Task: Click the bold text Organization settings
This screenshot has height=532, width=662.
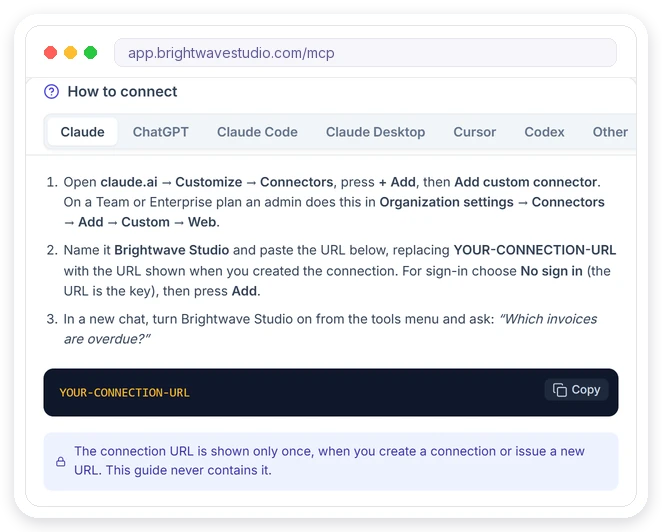Action: [x=446, y=202]
